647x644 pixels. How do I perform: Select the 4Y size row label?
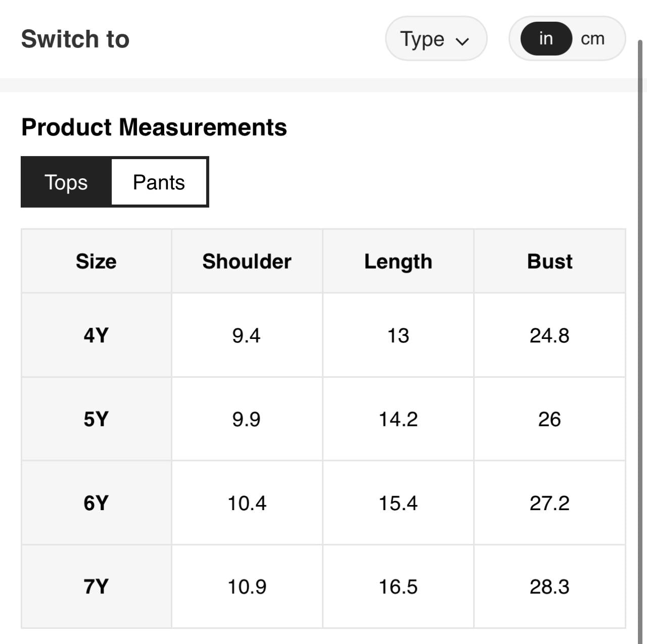point(96,335)
